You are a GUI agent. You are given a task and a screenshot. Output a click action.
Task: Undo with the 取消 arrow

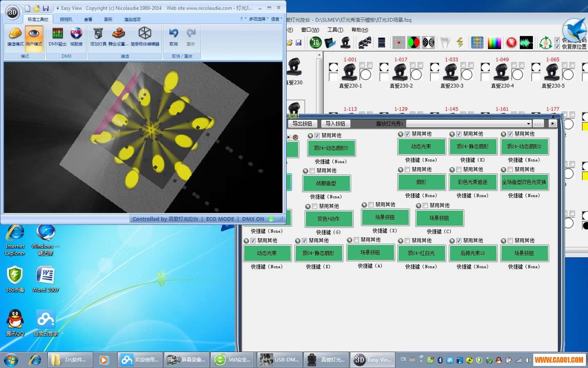[x=174, y=37]
